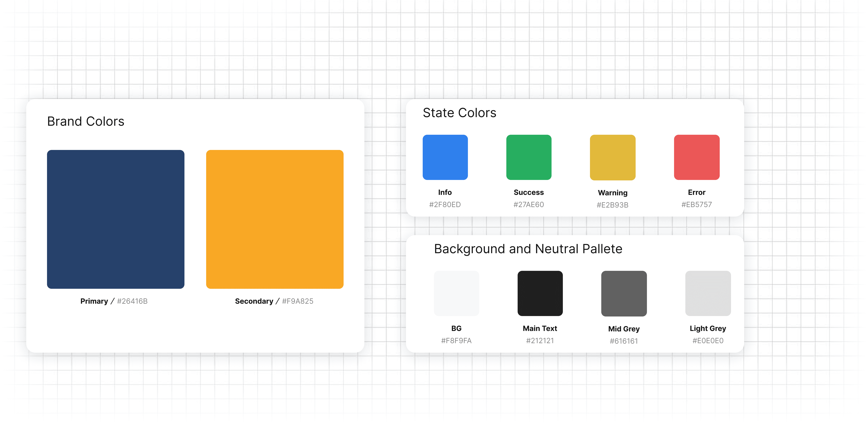Select the #2F80ED hex label
The height and width of the screenshot is (425, 868).
[445, 205]
